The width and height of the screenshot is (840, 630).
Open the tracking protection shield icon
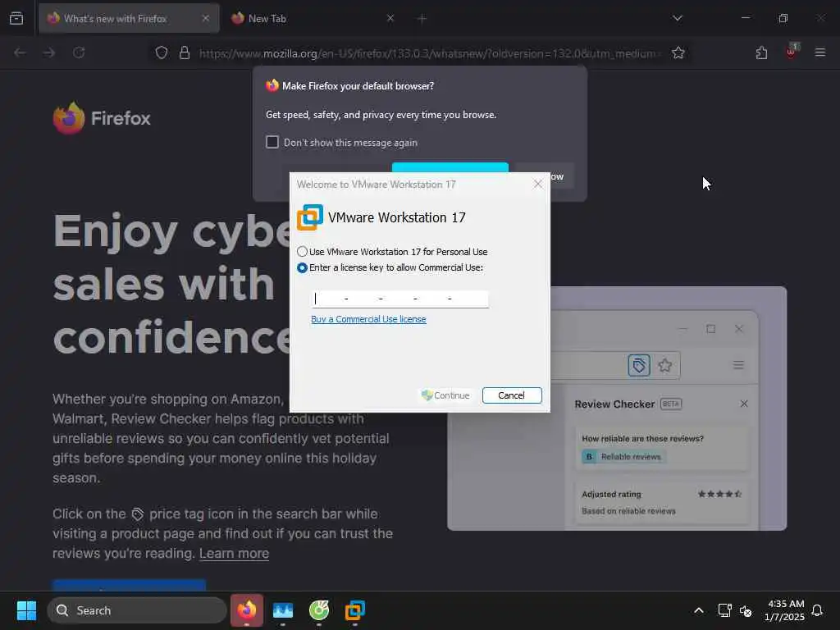point(162,52)
